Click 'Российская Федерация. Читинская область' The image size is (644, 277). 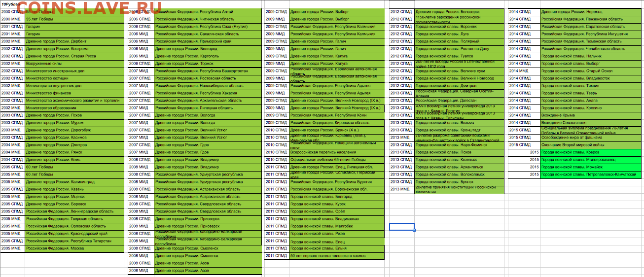pyautogui.click(x=208, y=19)
